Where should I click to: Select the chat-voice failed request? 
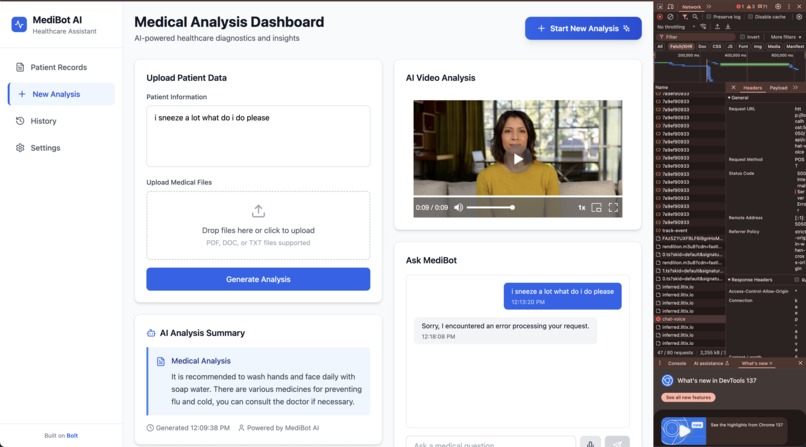690,319
